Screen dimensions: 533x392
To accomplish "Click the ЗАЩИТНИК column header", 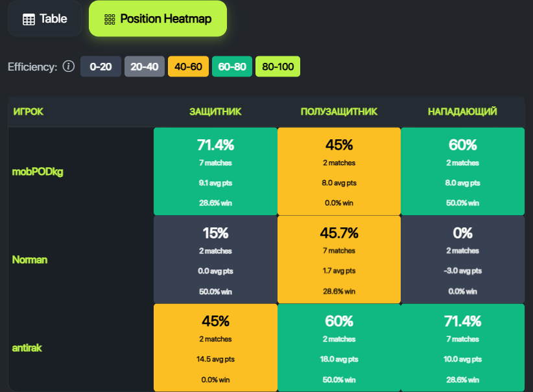I will pyautogui.click(x=215, y=111).
